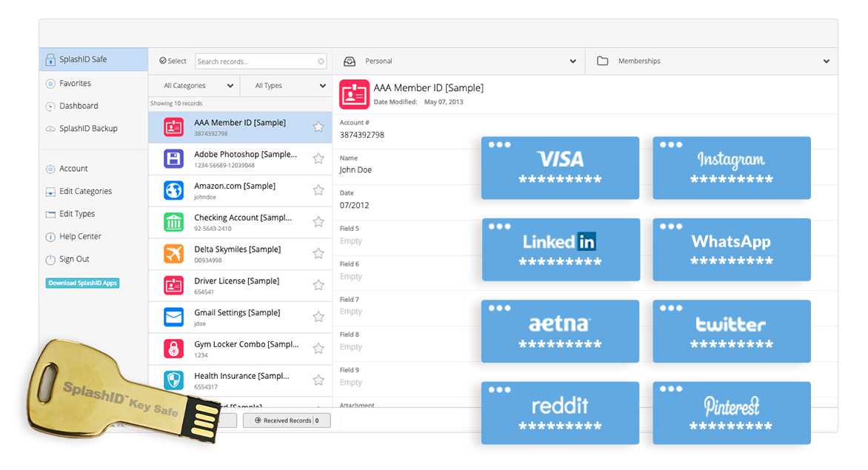Viewport: 868px width, 470px height.
Task: Expand the All Categories dropdown
Action: point(194,86)
